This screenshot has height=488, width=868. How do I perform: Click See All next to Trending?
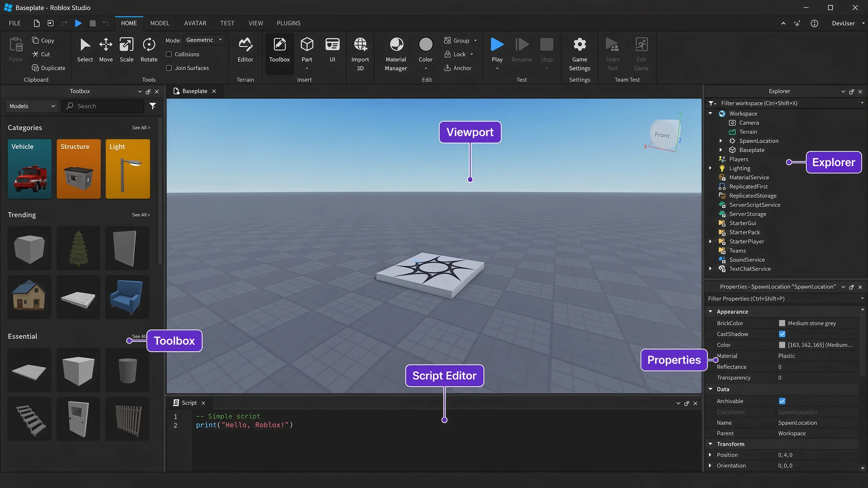point(141,215)
